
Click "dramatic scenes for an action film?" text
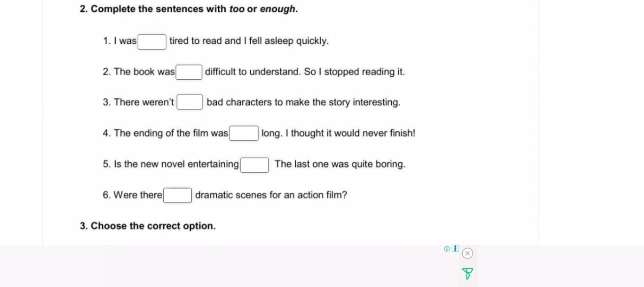(271, 195)
